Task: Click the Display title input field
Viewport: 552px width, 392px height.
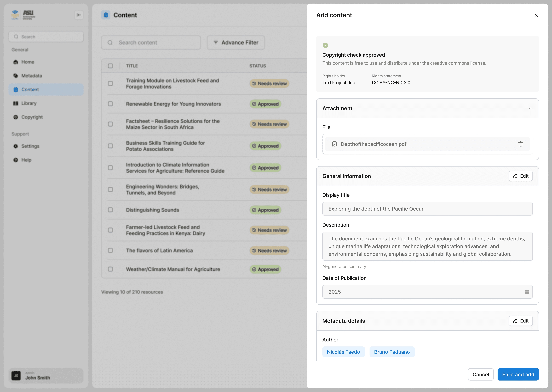Action: [x=427, y=209]
